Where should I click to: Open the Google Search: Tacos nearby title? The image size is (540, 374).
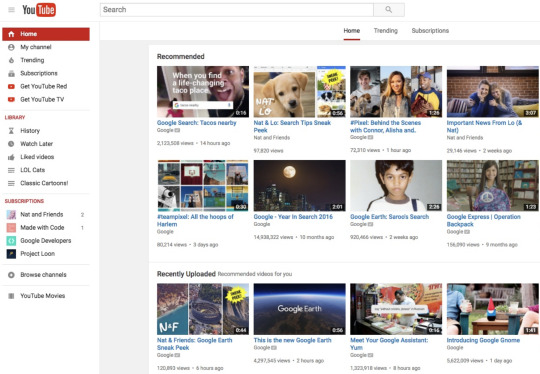[x=197, y=123]
